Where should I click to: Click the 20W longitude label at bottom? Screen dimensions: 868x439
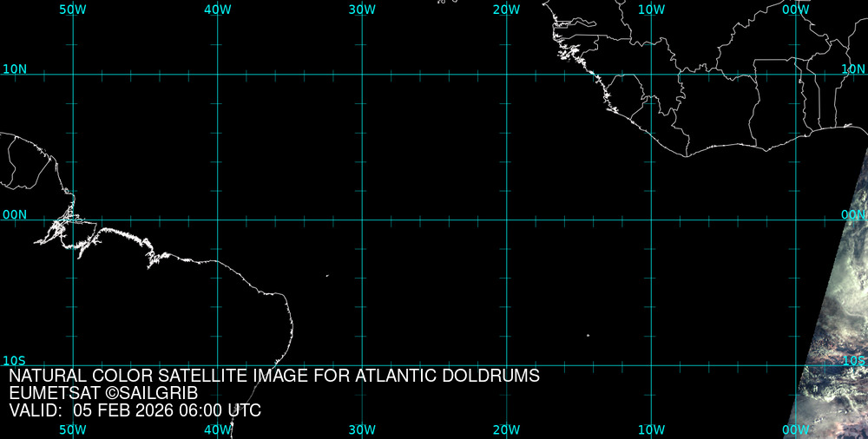506,429
